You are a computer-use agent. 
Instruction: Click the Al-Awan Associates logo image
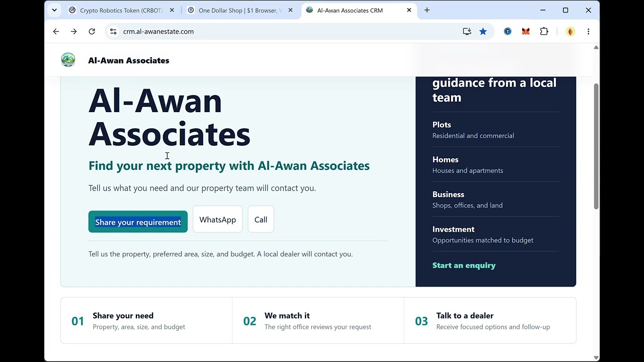click(x=68, y=60)
